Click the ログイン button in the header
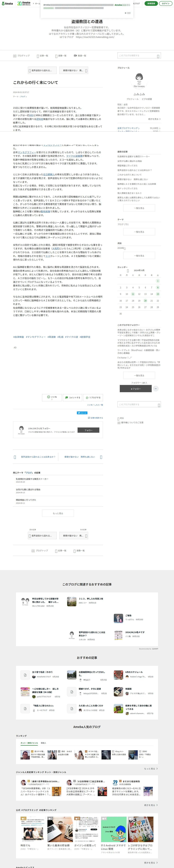Image resolution: width=174 pixels, height=868 pixels. 166,3
